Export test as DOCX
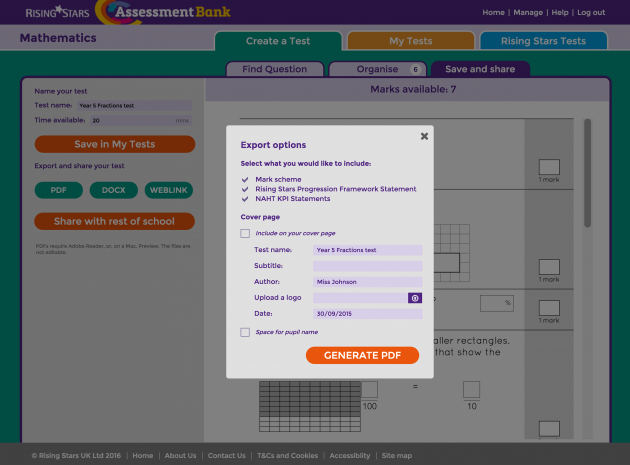The width and height of the screenshot is (630, 465). (114, 190)
